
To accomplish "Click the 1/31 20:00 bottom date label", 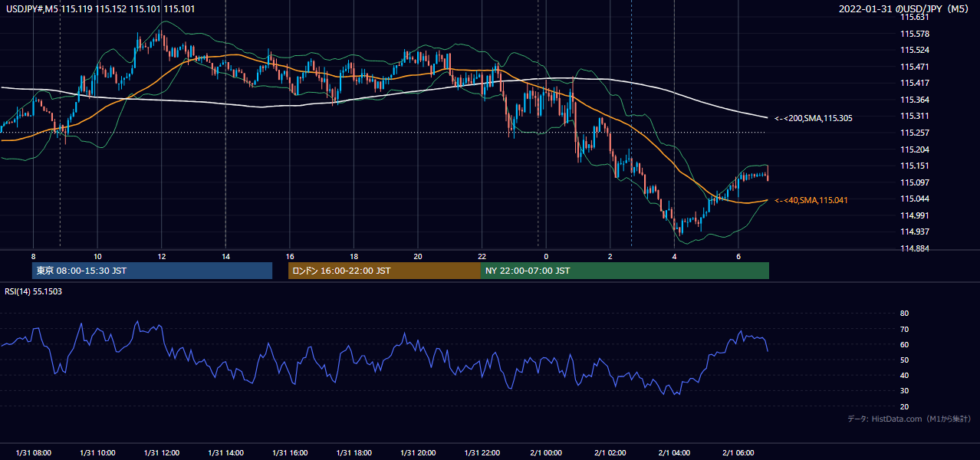I will [417, 453].
